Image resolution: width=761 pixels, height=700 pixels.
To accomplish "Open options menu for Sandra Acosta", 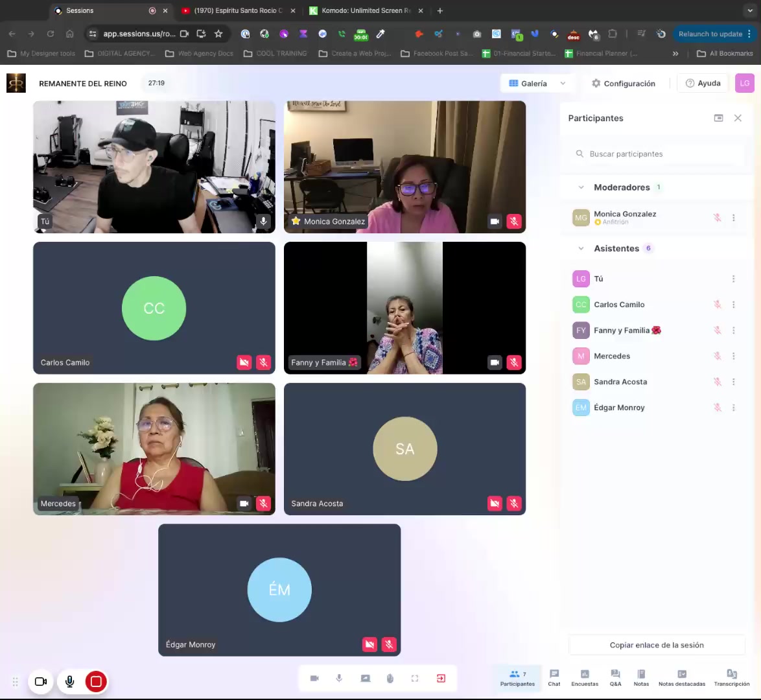I will (x=733, y=382).
